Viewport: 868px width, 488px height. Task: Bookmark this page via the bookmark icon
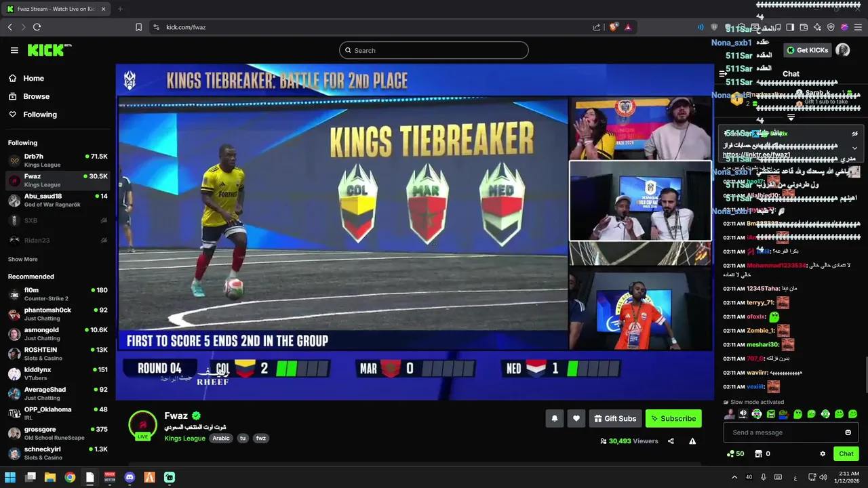pyautogui.click(x=138, y=27)
